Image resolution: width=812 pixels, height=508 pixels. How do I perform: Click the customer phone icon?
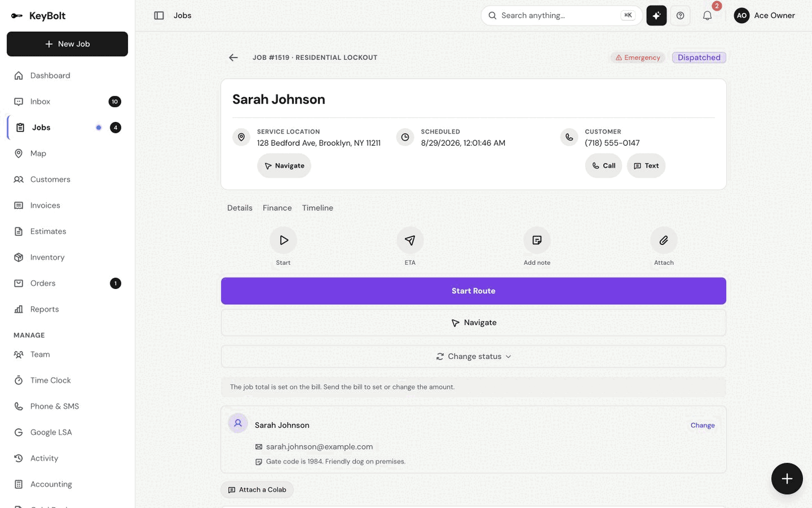point(569,137)
